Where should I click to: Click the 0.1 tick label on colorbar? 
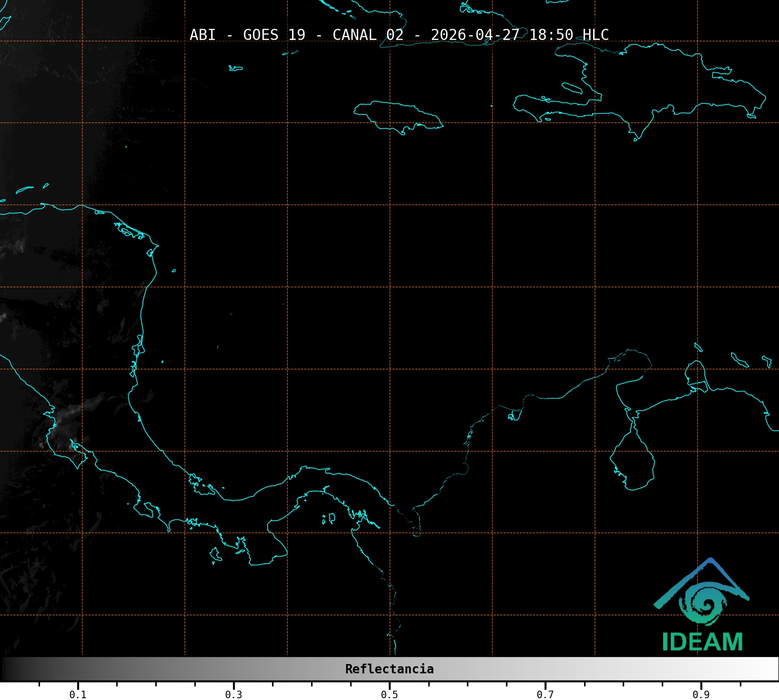(x=78, y=694)
